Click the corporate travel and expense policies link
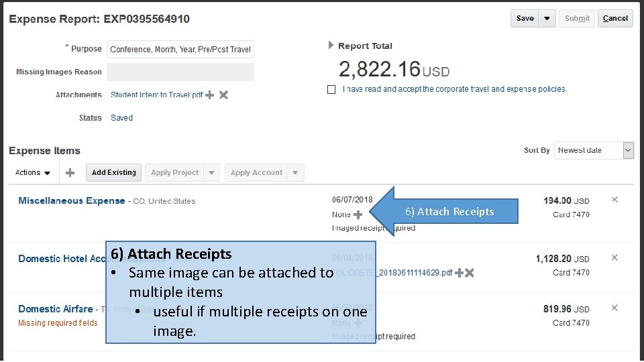Viewport: 644px width, 362px height. click(455, 89)
